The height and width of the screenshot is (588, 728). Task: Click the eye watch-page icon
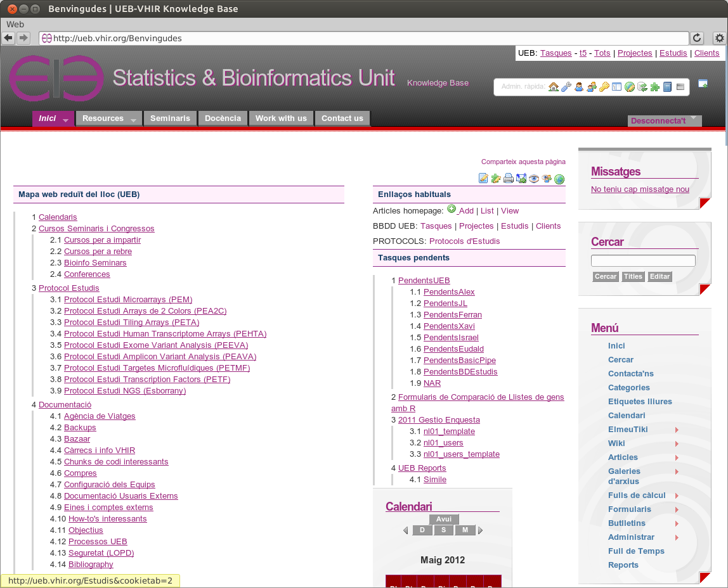tap(534, 179)
